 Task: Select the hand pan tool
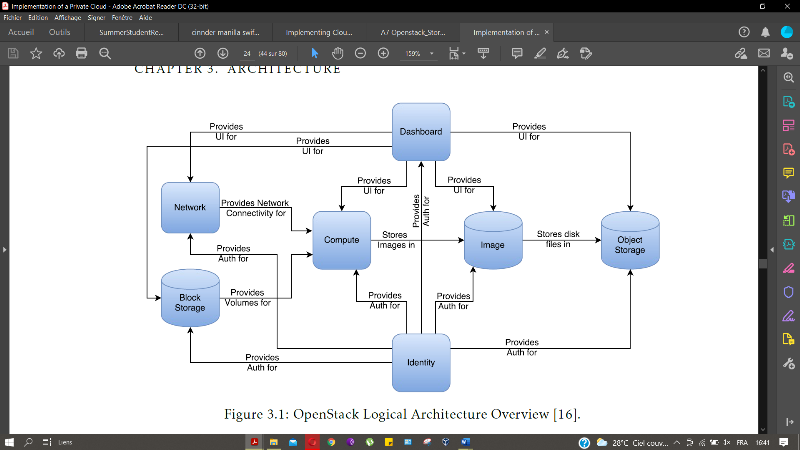(337, 53)
